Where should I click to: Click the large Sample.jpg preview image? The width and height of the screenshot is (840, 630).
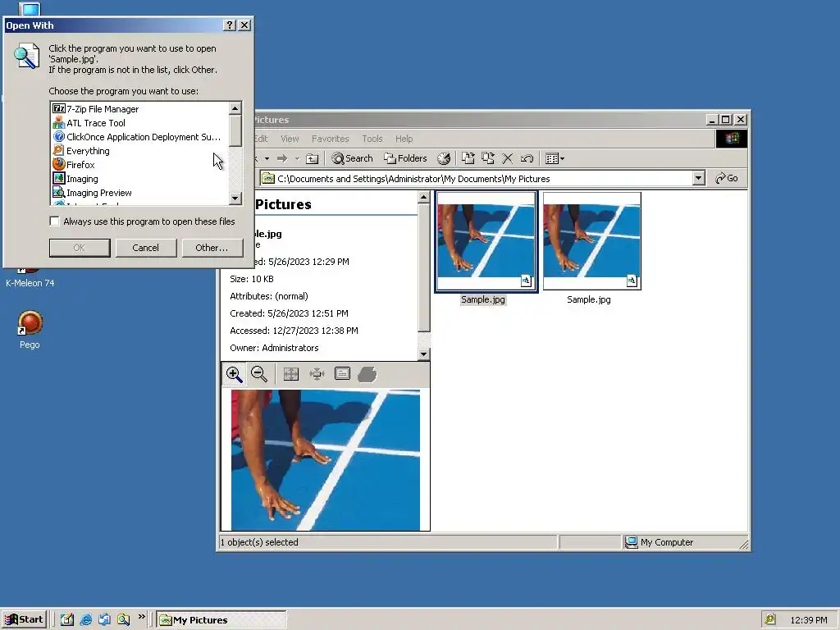(x=326, y=460)
